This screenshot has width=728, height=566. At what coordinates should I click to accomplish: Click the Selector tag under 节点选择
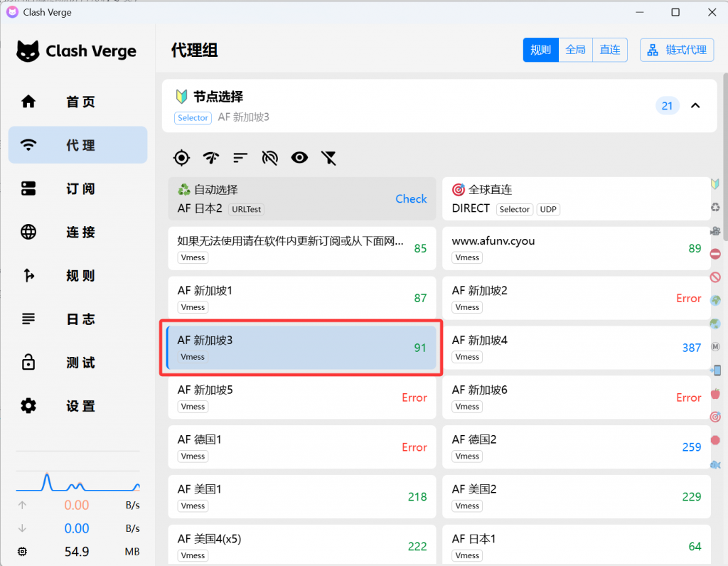pyautogui.click(x=193, y=118)
